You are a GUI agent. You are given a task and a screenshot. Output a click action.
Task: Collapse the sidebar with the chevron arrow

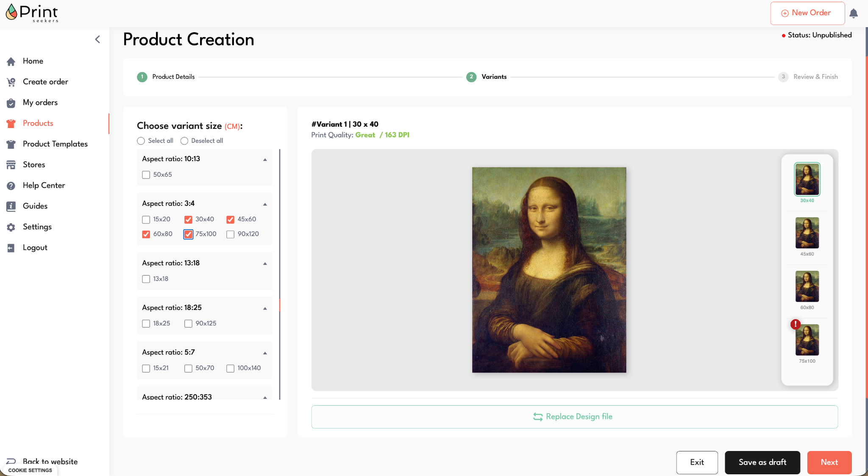pos(97,39)
